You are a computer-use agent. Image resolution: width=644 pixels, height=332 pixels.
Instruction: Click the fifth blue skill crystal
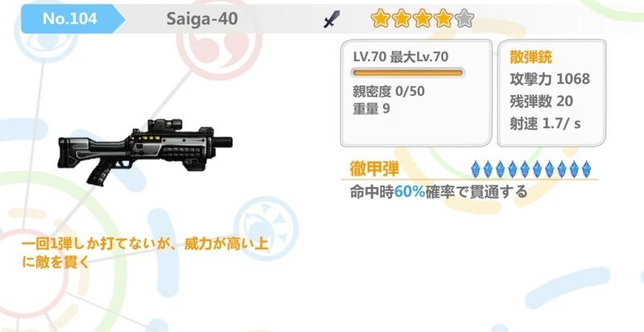coord(525,169)
